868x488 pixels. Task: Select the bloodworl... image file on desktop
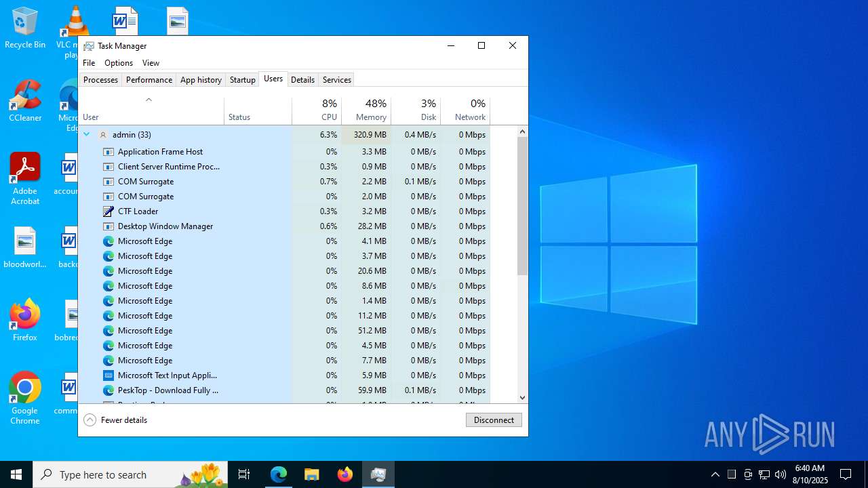pyautogui.click(x=25, y=247)
